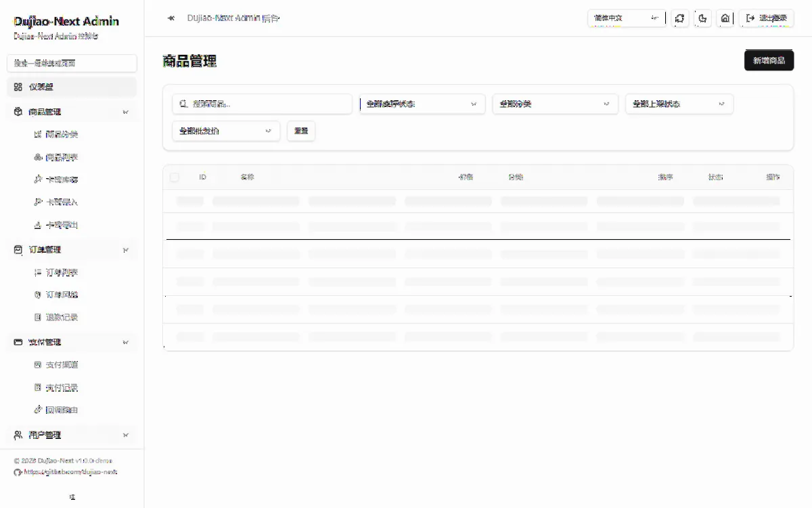The height and width of the screenshot is (508, 812).
Task: Click the icon beside 商品分类
Action: coord(38,134)
